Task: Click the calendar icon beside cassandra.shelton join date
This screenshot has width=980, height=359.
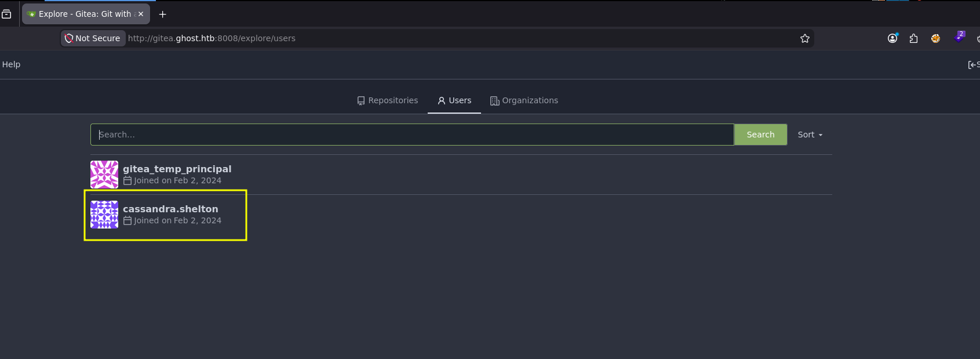Action: click(x=127, y=220)
